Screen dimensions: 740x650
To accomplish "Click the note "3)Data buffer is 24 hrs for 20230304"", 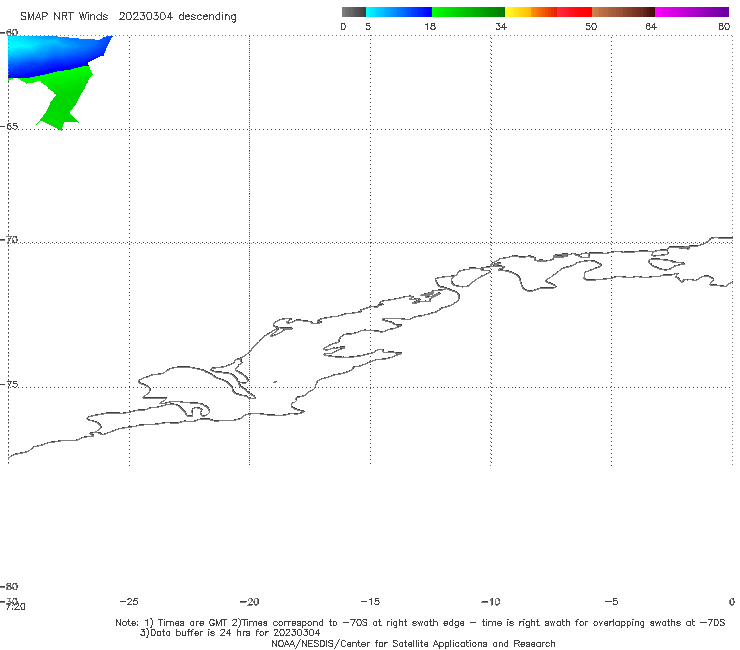I will pos(230,633).
